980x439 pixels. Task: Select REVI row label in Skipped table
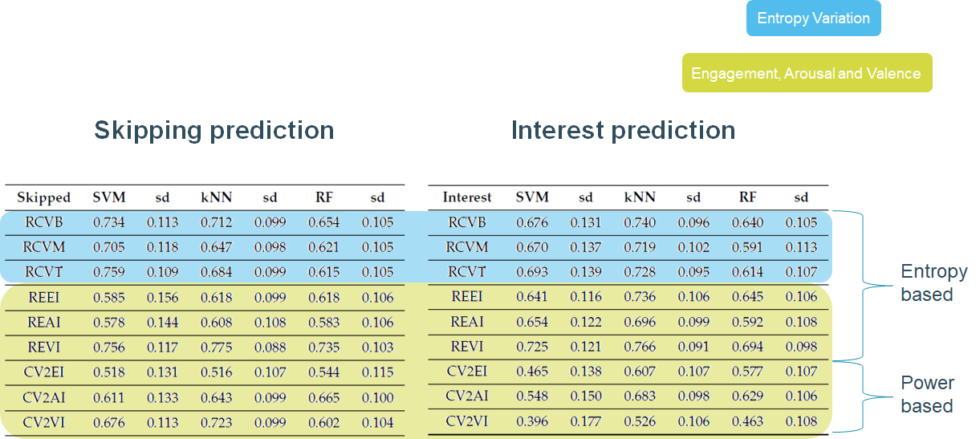(44, 348)
